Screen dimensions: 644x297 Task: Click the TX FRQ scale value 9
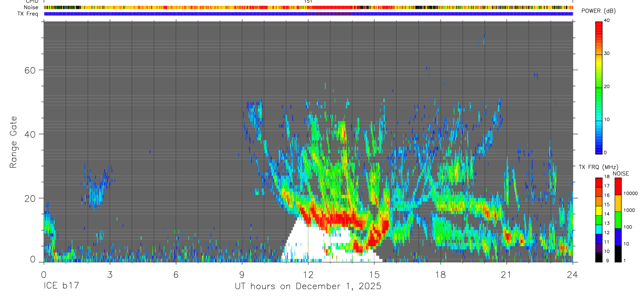[x=606, y=260]
